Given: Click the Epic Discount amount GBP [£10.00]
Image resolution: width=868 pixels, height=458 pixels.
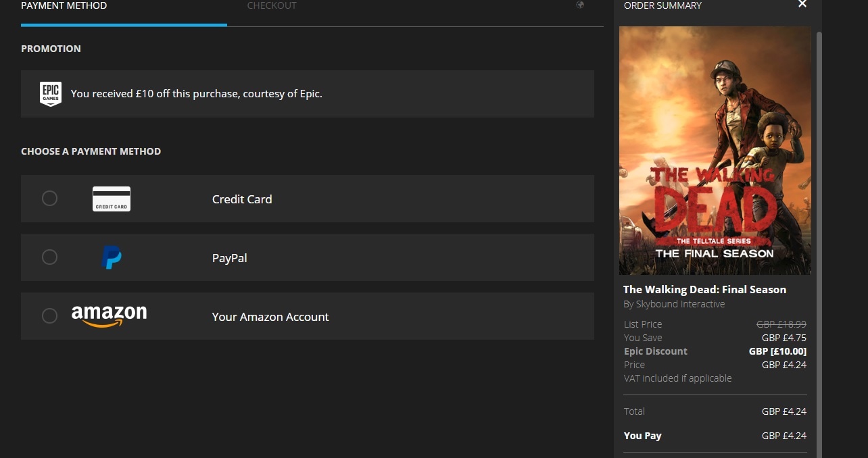Looking at the screenshot, I should point(777,351).
